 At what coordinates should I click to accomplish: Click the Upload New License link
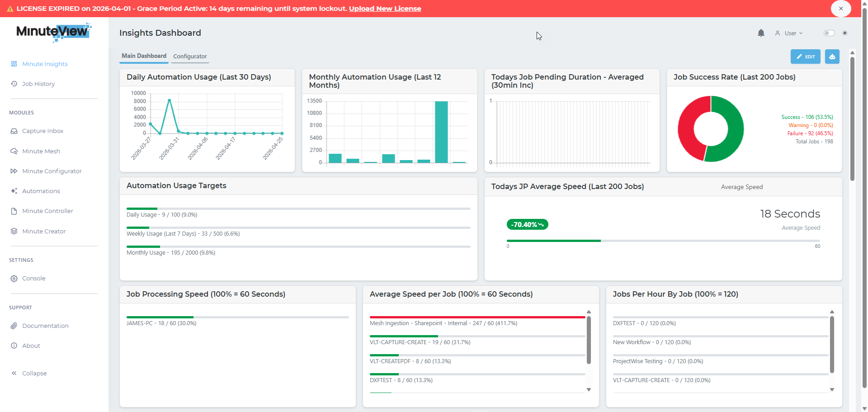tap(385, 9)
